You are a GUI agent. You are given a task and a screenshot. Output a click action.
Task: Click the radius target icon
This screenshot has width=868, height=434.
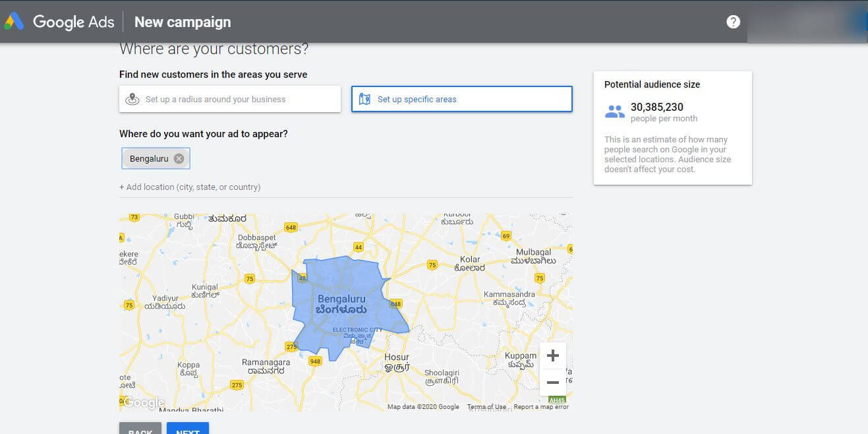[132, 99]
